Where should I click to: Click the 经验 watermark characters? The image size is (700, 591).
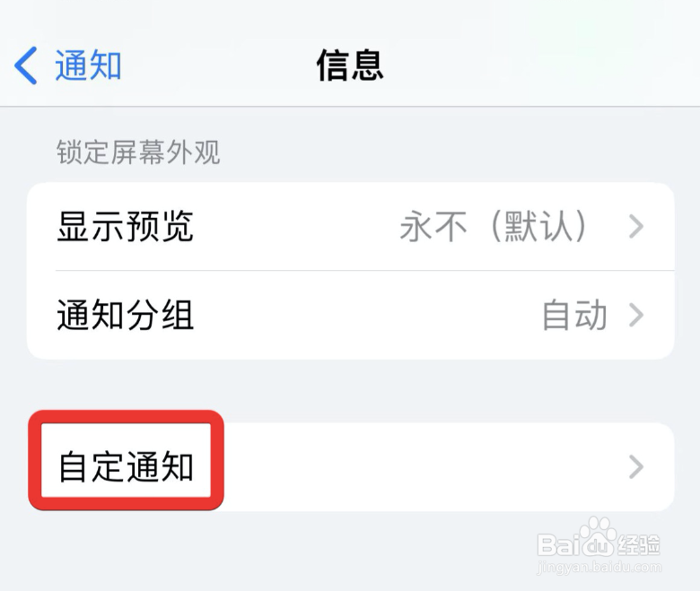(x=640, y=544)
